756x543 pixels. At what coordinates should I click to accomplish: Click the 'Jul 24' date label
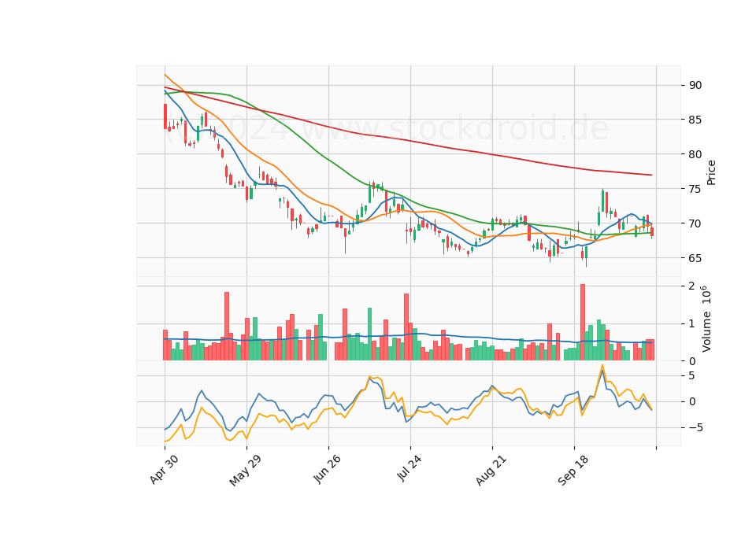click(x=409, y=468)
